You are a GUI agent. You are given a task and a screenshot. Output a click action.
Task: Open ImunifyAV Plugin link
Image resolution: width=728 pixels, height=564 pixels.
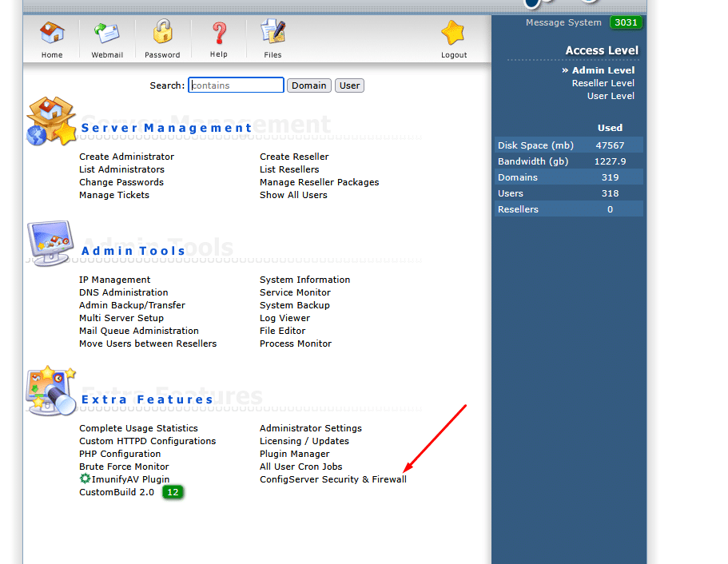[x=130, y=479]
